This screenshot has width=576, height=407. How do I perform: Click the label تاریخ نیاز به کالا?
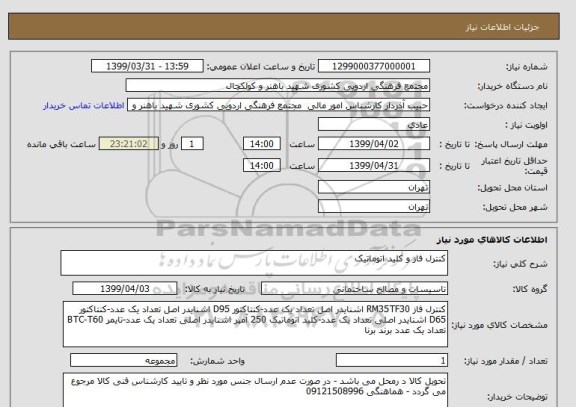coord(215,289)
